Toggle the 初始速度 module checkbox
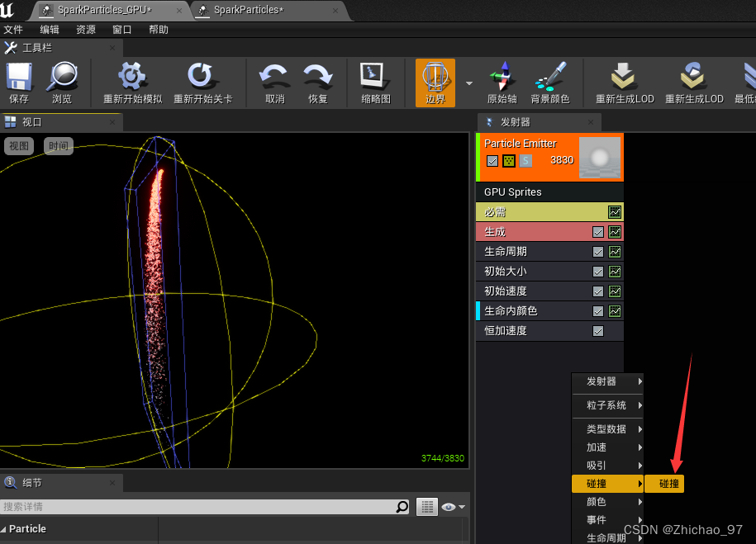 (598, 291)
